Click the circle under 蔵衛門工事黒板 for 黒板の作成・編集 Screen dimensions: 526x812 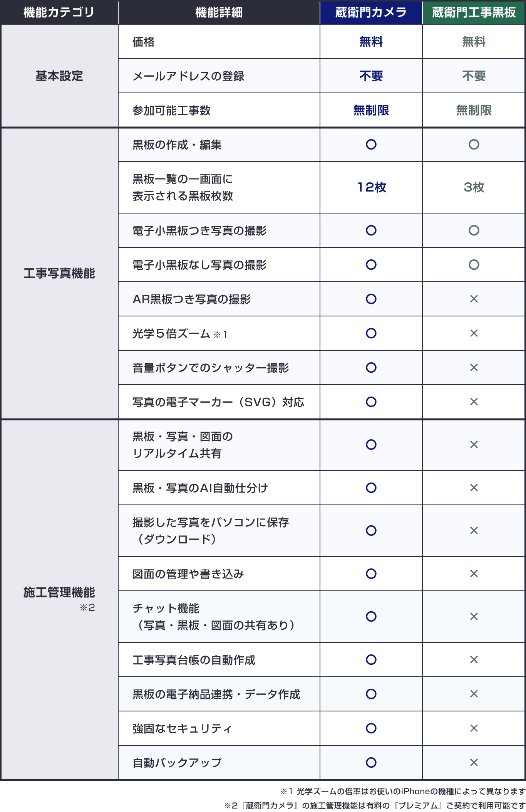tap(474, 145)
